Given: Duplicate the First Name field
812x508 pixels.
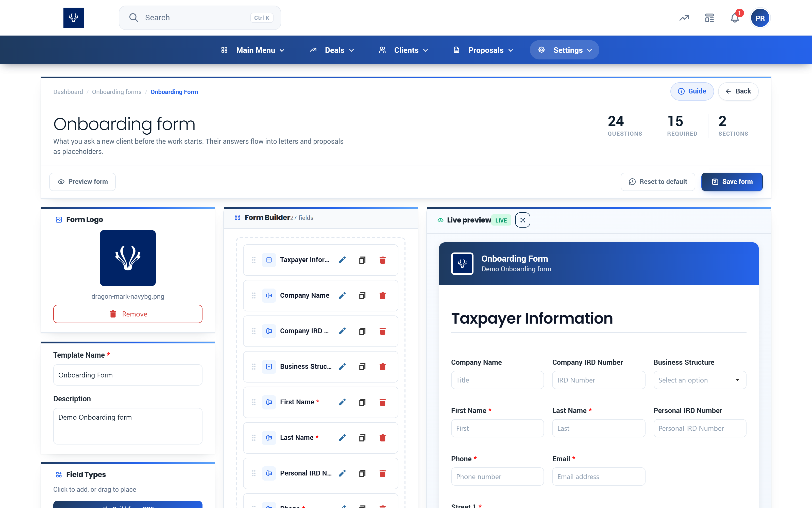Looking at the screenshot, I should pos(362,402).
